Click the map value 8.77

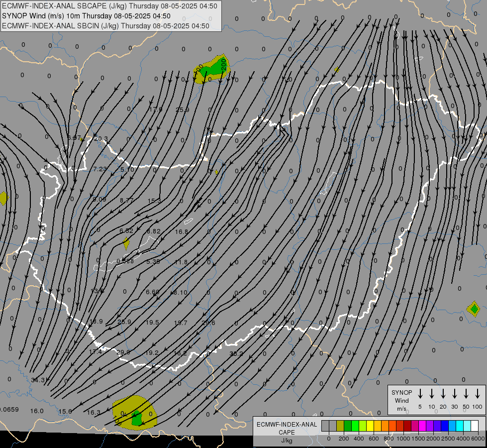click(127, 200)
